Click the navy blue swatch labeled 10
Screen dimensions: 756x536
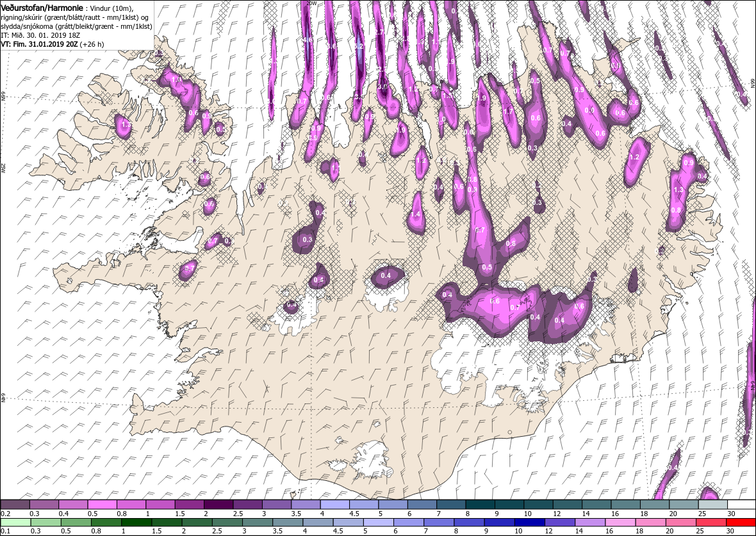530,523
